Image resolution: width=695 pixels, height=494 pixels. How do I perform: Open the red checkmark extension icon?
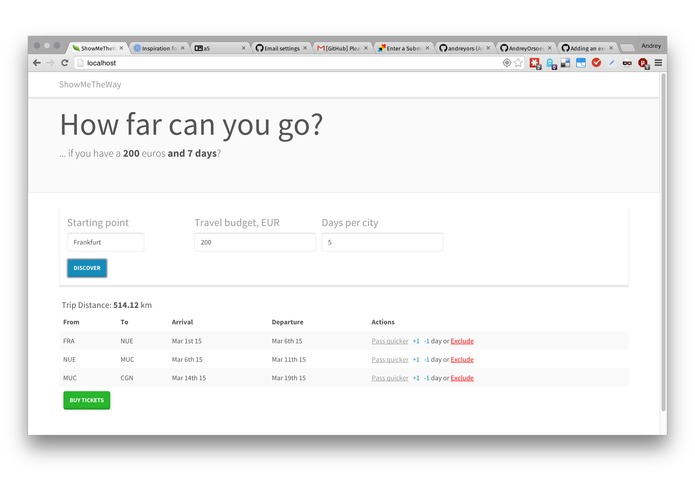(x=596, y=63)
